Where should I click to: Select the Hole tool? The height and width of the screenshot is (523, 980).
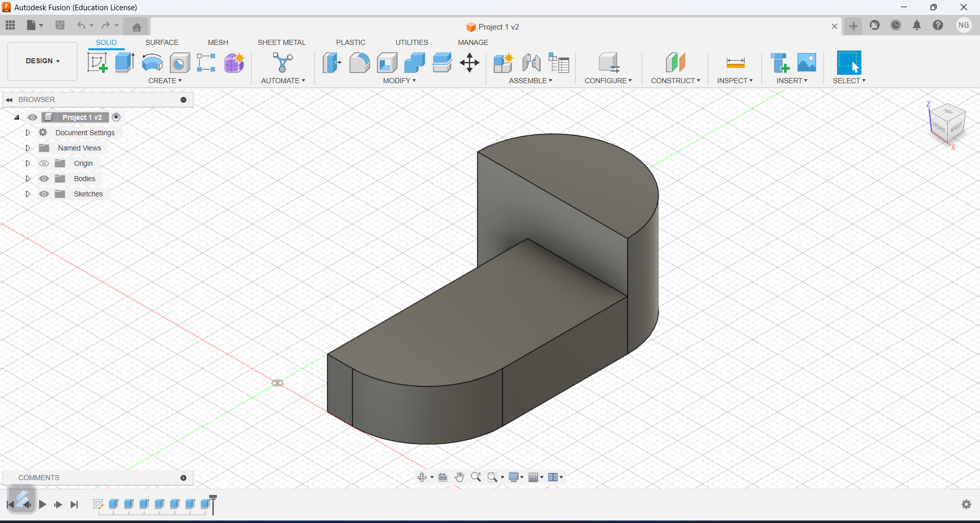(180, 63)
